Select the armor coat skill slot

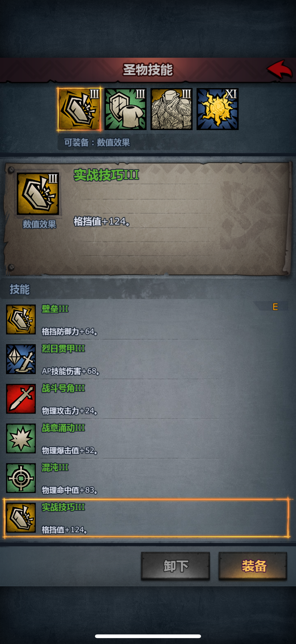(171, 109)
